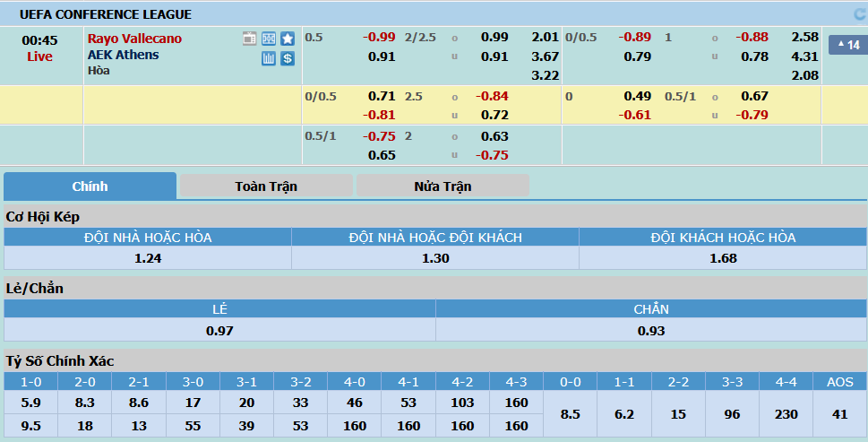Screen dimensions: 868x442
Task: Pick correct score 3-3 at 96
Action: pyautogui.click(x=732, y=414)
